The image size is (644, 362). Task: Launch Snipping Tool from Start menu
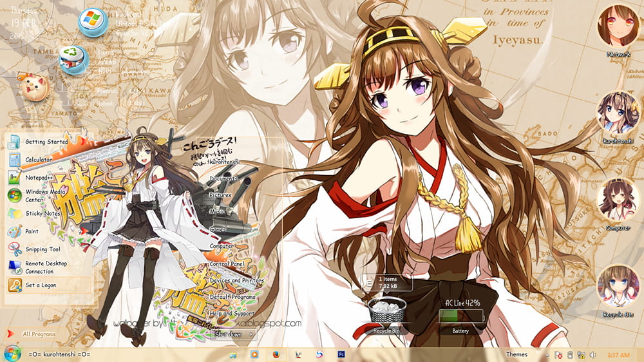(43, 249)
